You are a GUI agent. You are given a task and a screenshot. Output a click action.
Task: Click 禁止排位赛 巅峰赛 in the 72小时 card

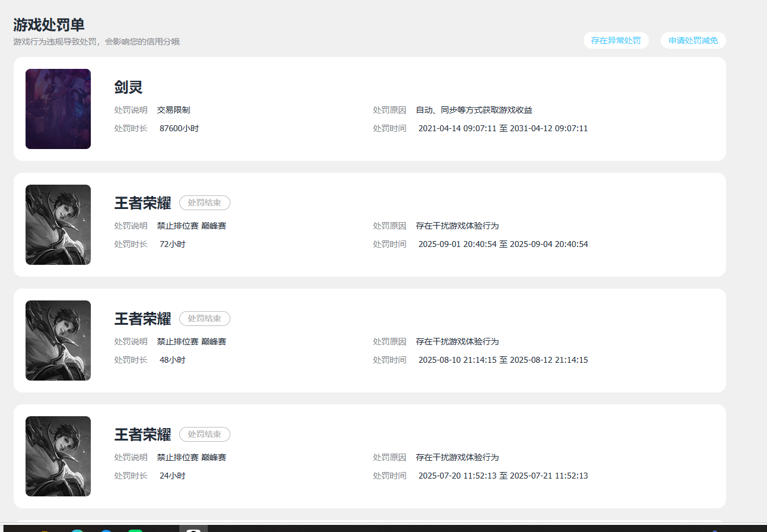click(x=192, y=226)
